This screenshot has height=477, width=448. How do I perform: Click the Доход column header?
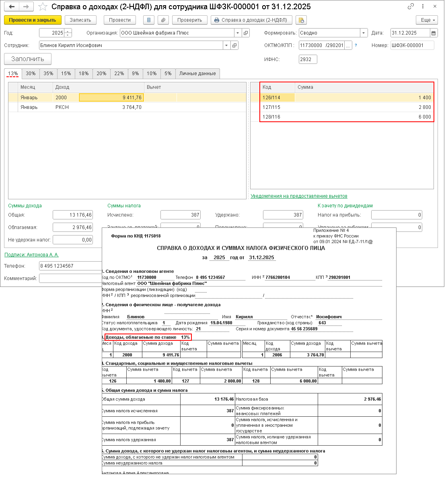pyautogui.click(x=98, y=87)
